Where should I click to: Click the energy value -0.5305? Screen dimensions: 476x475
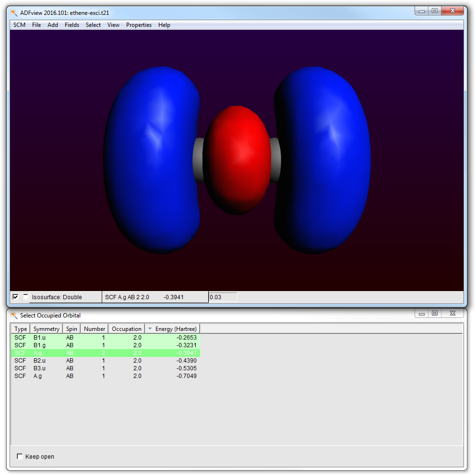(186, 368)
